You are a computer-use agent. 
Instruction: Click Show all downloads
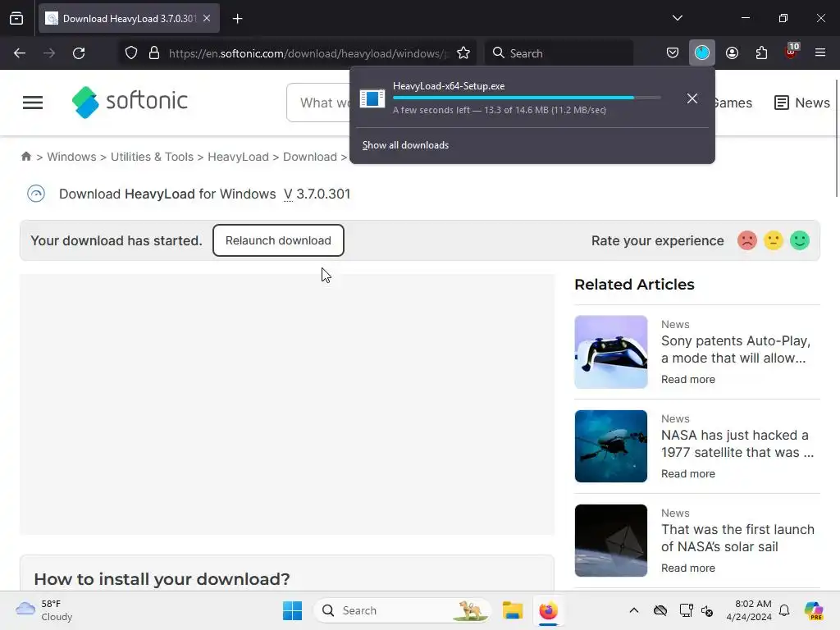pyautogui.click(x=405, y=145)
